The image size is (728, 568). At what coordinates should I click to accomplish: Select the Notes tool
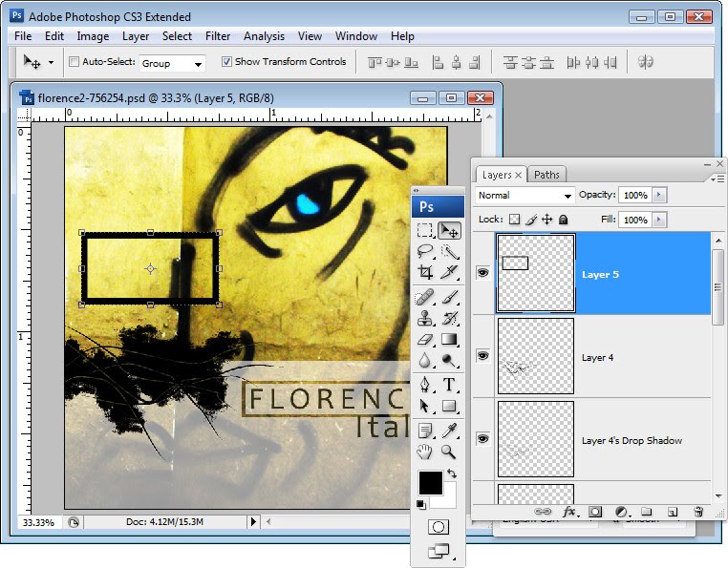[x=425, y=431]
